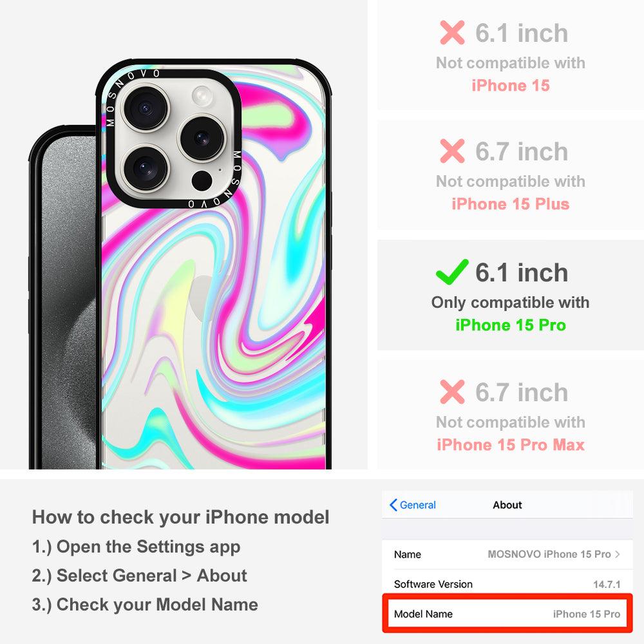Click the red X beside iPhone 15 Pro Max
Image resolution: width=644 pixels, height=644 pixels.
point(452,392)
